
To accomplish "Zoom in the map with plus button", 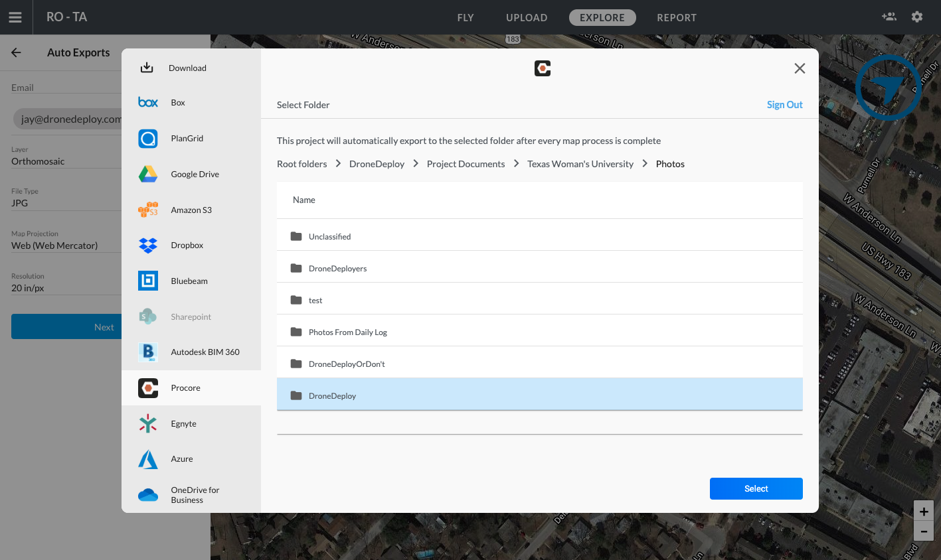I will tap(924, 511).
